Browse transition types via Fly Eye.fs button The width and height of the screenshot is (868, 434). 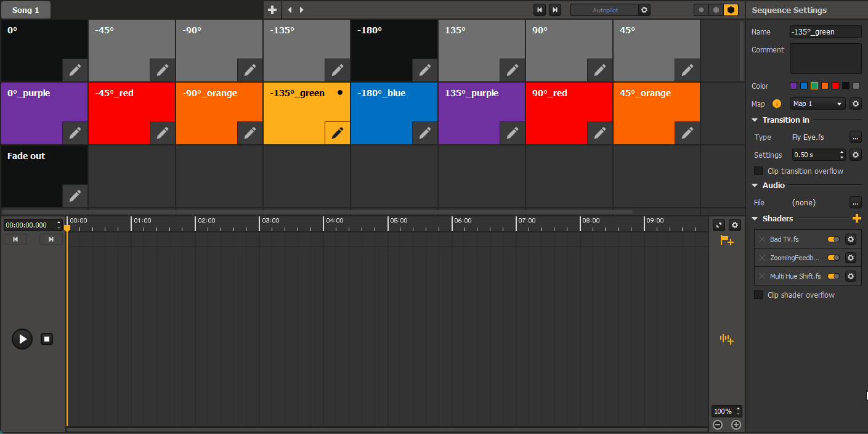856,137
